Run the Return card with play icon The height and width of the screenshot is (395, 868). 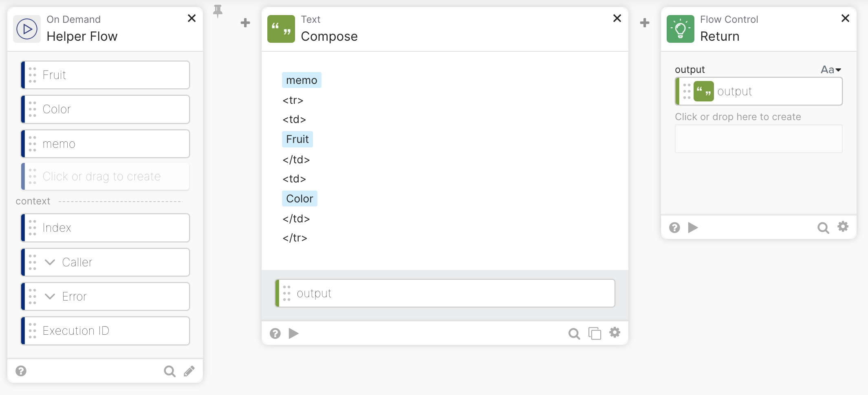point(693,228)
